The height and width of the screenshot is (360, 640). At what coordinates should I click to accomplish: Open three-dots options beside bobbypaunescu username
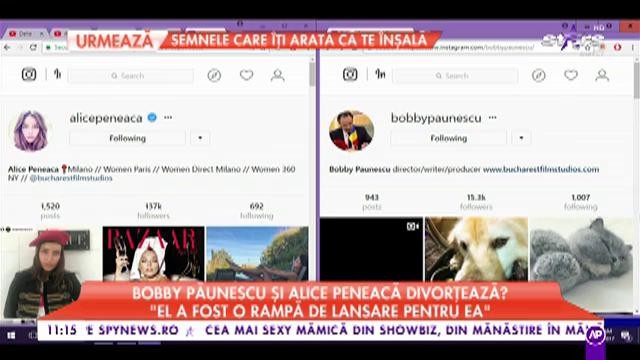pyautogui.click(x=493, y=118)
